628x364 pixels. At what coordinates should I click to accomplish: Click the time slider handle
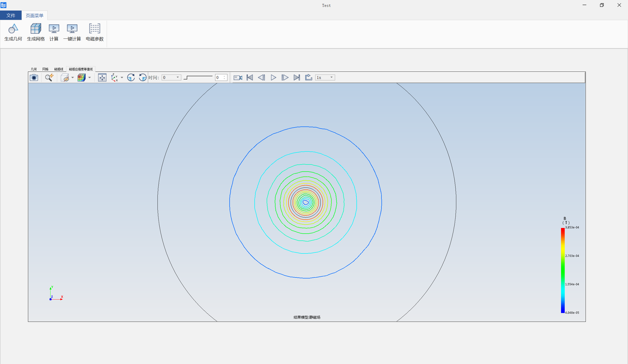click(185, 78)
